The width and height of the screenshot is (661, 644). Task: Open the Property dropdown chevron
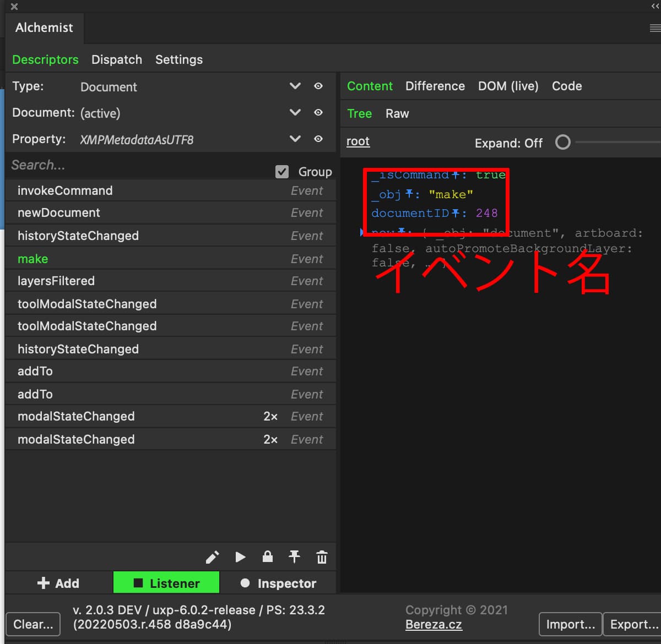295,139
